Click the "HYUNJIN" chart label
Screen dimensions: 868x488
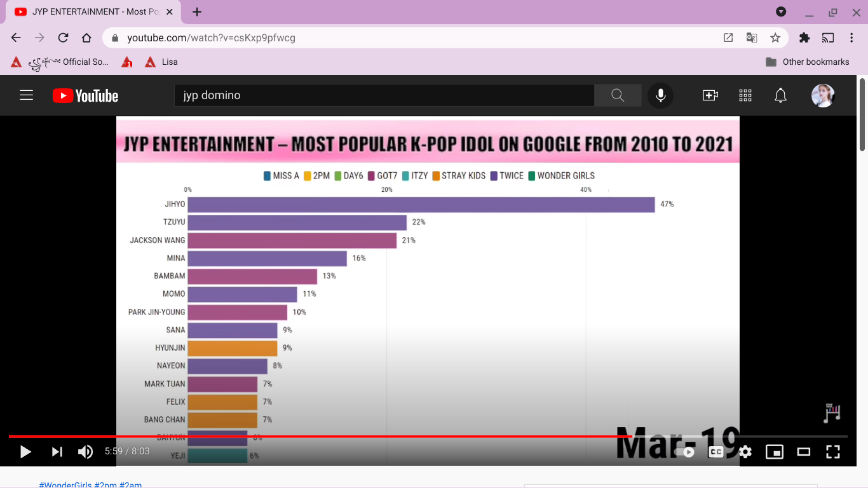[x=170, y=348]
